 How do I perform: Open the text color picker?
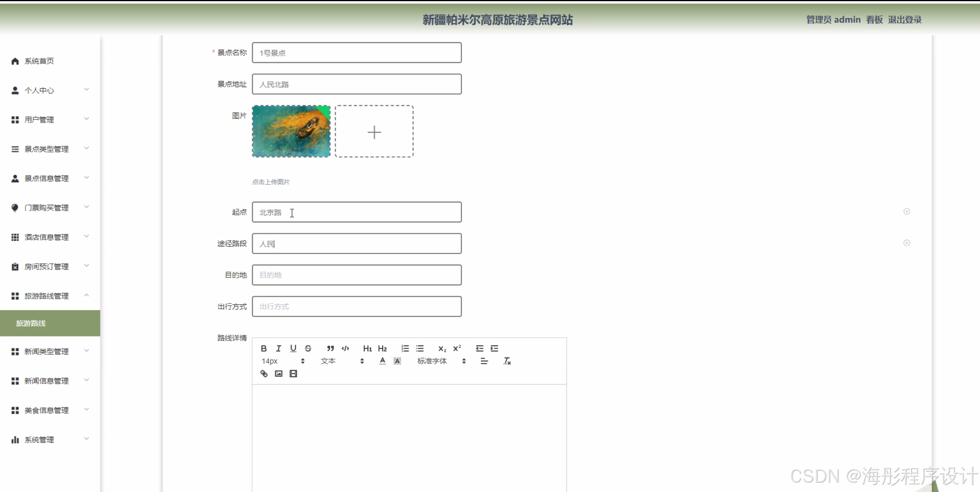point(382,361)
